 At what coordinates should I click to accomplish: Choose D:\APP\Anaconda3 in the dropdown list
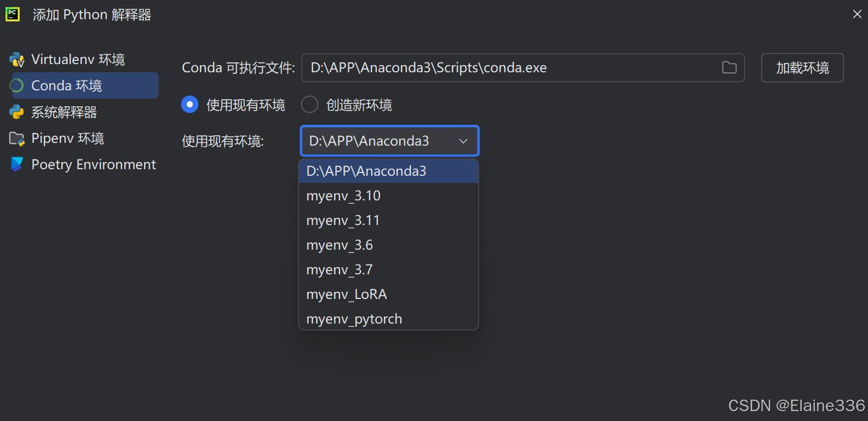click(x=388, y=171)
